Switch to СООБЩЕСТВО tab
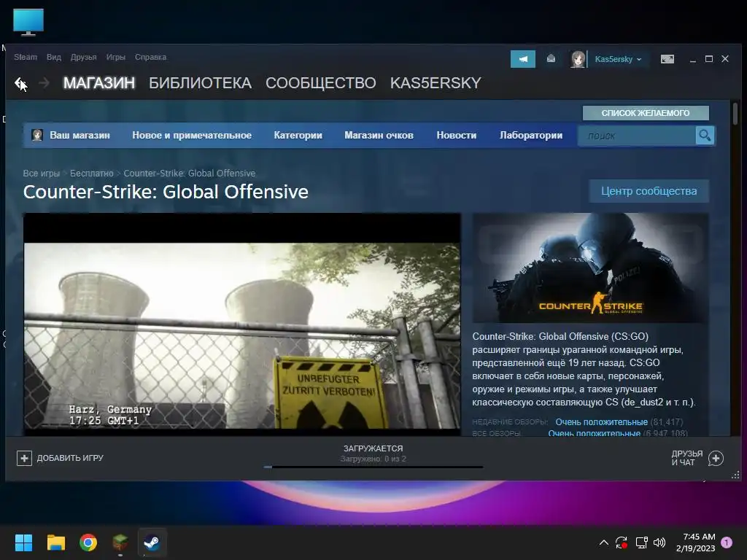 coord(321,83)
